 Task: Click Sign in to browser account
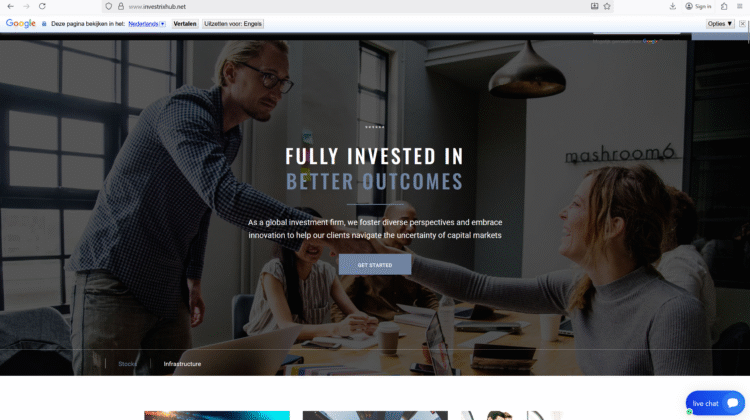click(x=698, y=6)
